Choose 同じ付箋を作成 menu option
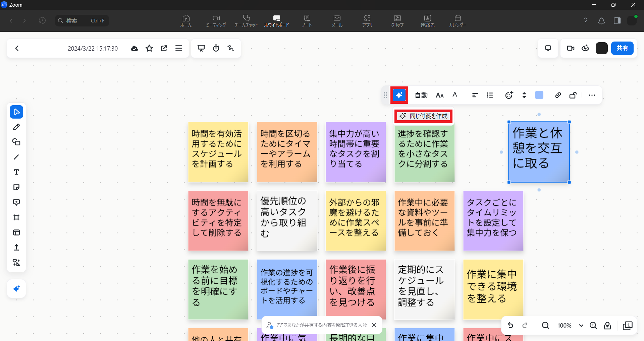The image size is (644, 341). point(424,116)
